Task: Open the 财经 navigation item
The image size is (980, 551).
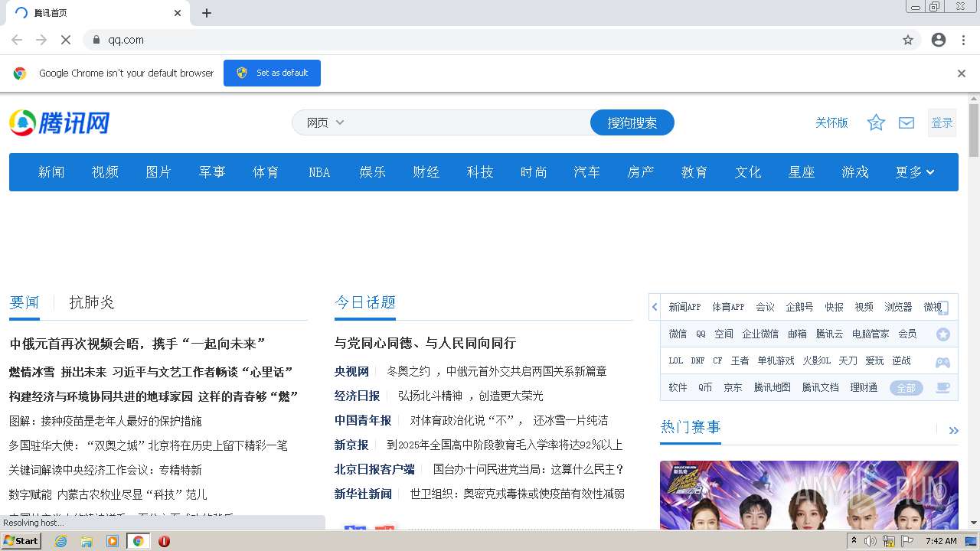Action: click(x=426, y=172)
